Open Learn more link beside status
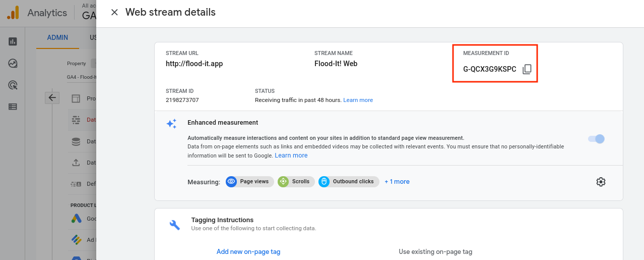This screenshot has height=260, width=644. click(x=358, y=100)
